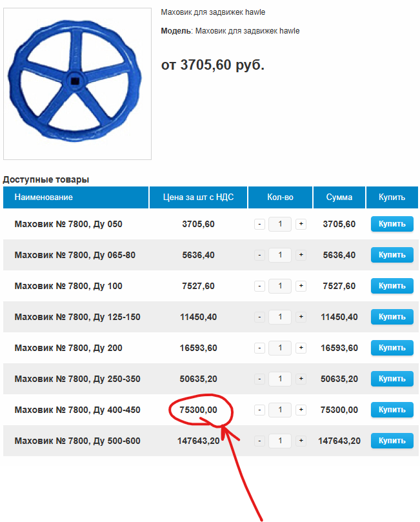
Task: Click Купить for Ду 100 handwheel
Action: coord(392,286)
